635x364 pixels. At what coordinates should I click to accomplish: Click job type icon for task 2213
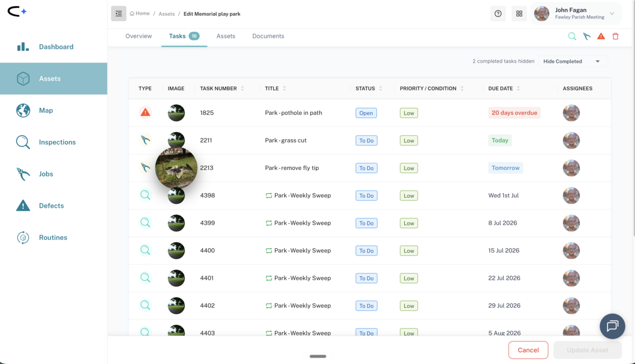tap(145, 168)
